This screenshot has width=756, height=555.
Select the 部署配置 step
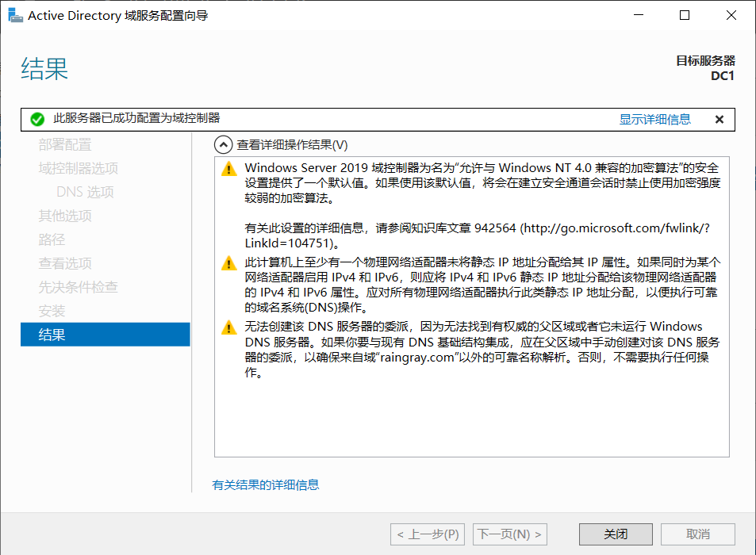point(65,144)
